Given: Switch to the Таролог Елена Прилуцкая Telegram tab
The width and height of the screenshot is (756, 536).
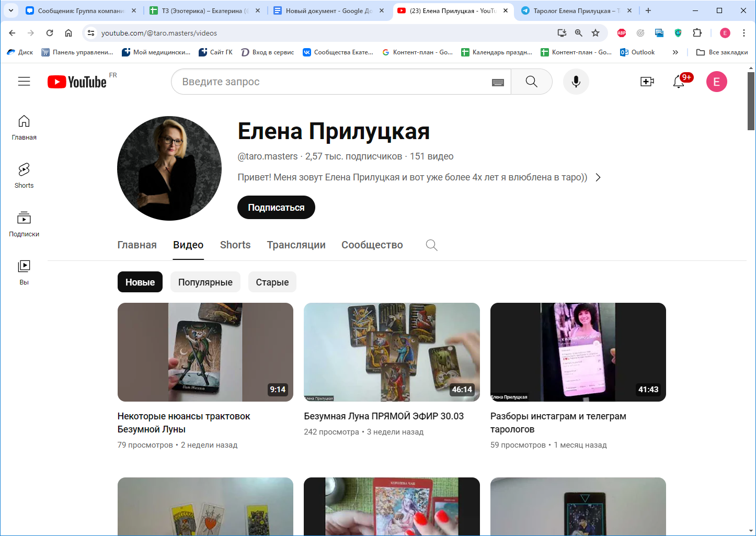Looking at the screenshot, I should tap(576, 10).
